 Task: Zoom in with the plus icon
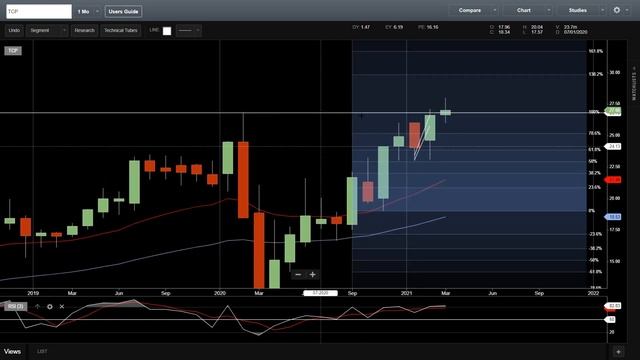(313, 275)
